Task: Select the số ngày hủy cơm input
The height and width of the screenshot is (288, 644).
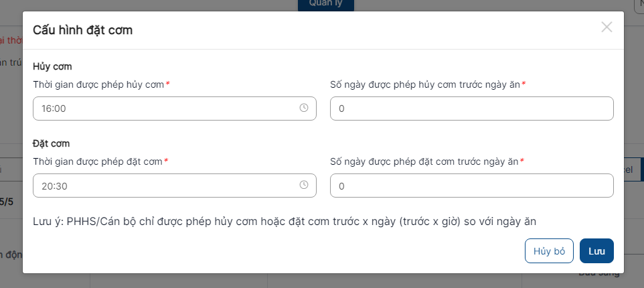Action: click(x=472, y=109)
